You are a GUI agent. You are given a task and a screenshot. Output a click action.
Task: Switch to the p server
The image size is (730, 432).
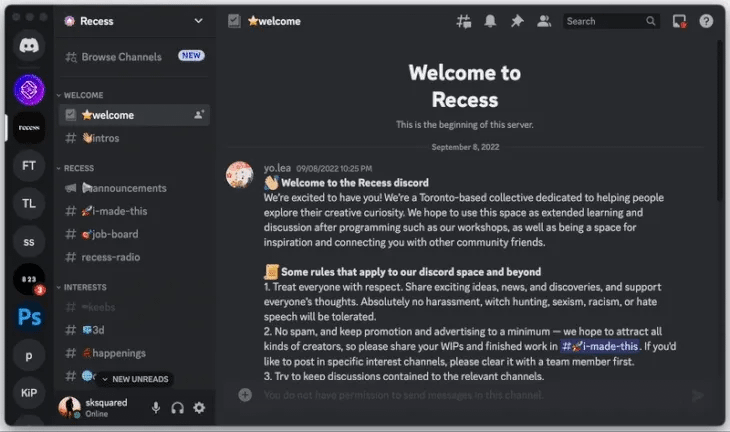point(29,356)
